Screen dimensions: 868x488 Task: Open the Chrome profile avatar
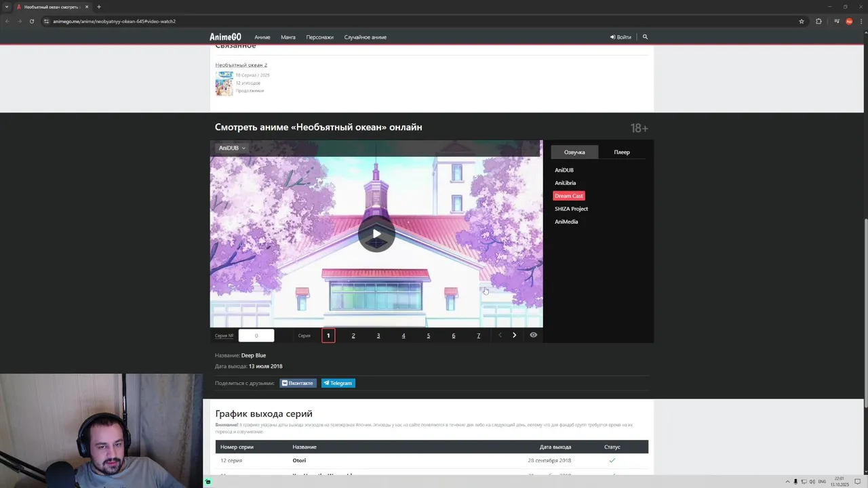coord(849,21)
